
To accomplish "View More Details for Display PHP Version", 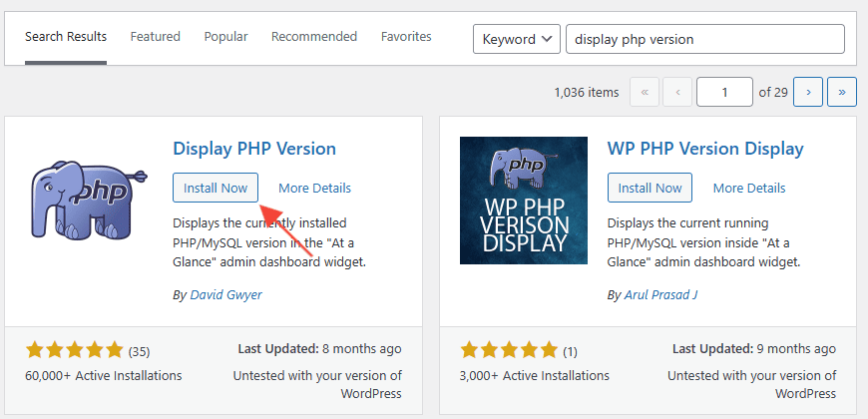I will [314, 189].
